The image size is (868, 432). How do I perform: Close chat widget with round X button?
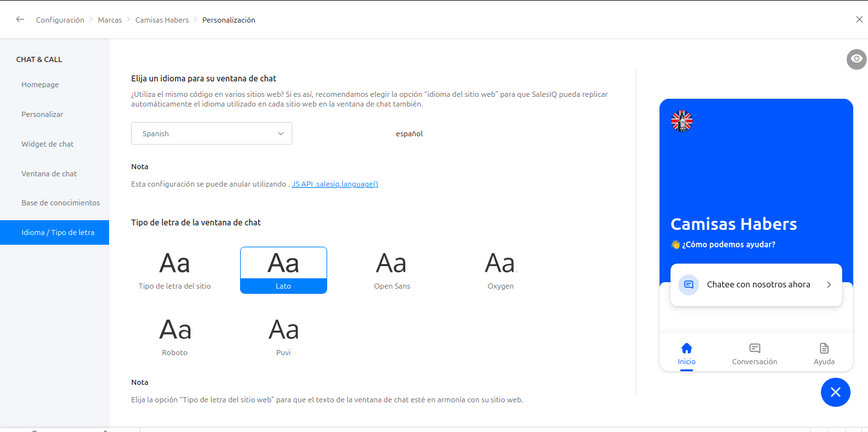coord(836,392)
